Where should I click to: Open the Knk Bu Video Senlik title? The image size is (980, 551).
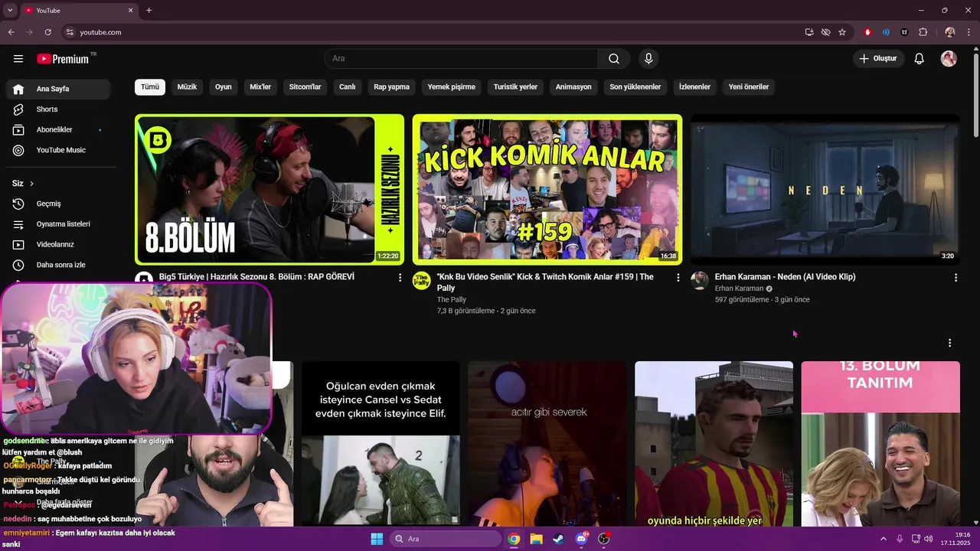pyautogui.click(x=545, y=282)
